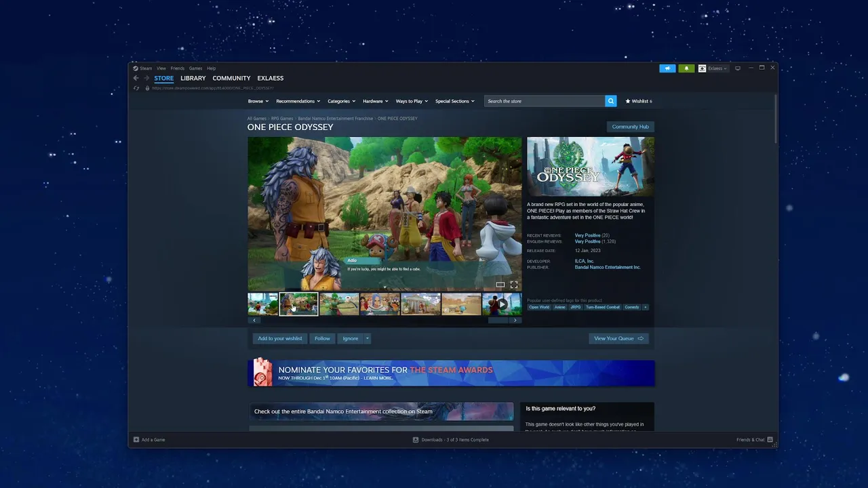Screen dimensions: 868x488
Task: Click the thumbnail strip scrollbar handle
Action: tap(498, 320)
